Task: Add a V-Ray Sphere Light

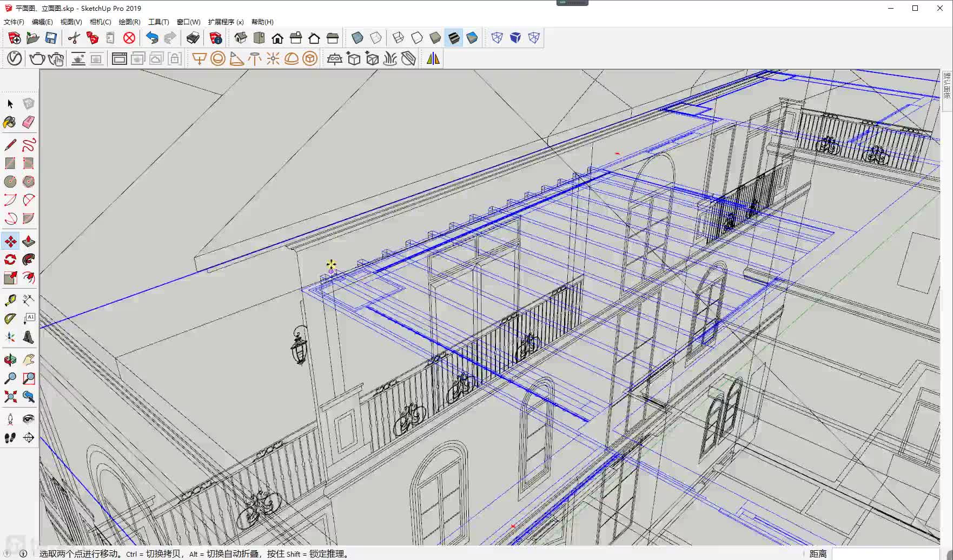Action: coord(218,58)
